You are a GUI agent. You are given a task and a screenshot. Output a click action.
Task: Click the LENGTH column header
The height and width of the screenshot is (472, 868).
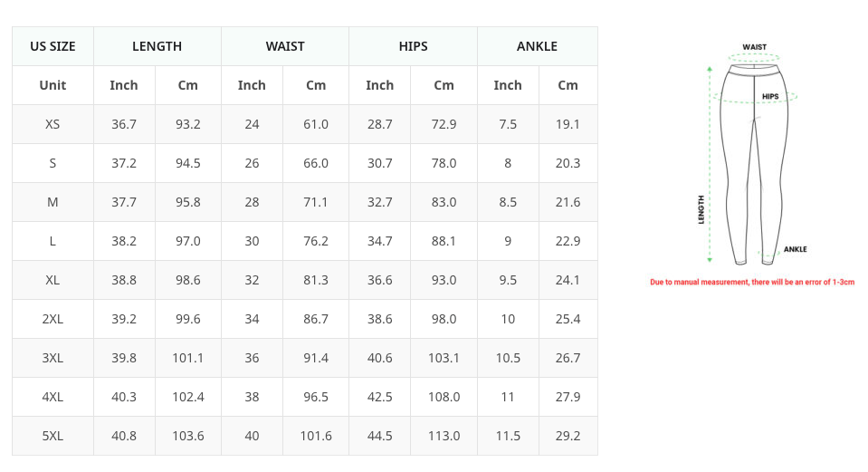pyautogui.click(x=157, y=46)
